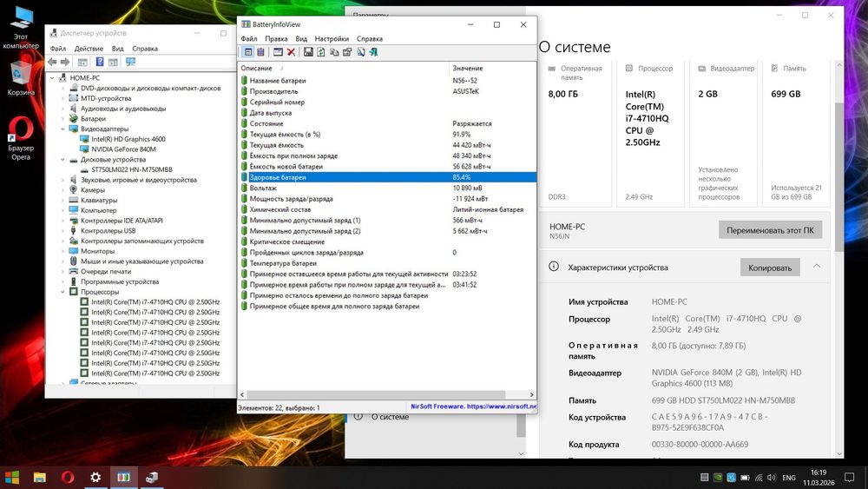Select Intel(R) HD Graphics 4600 device
The image size is (868, 489).
(x=128, y=139)
